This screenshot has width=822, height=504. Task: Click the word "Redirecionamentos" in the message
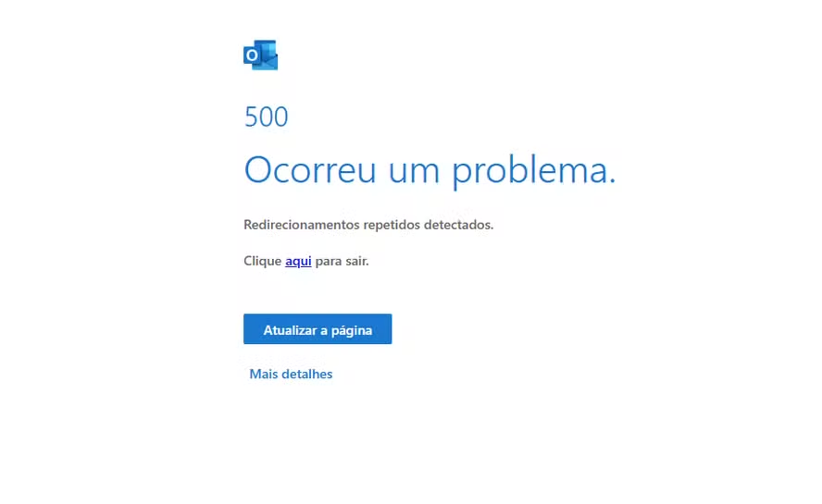coord(302,225)
